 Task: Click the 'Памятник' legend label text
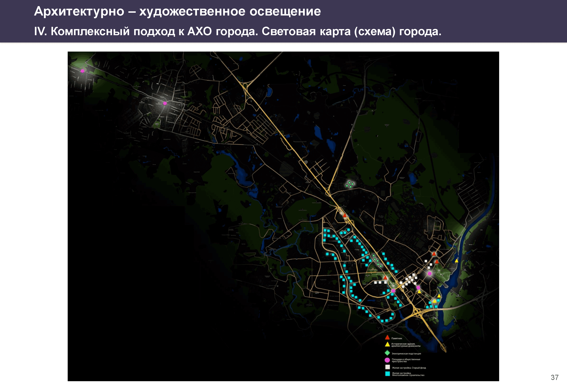tap(397, 339)
